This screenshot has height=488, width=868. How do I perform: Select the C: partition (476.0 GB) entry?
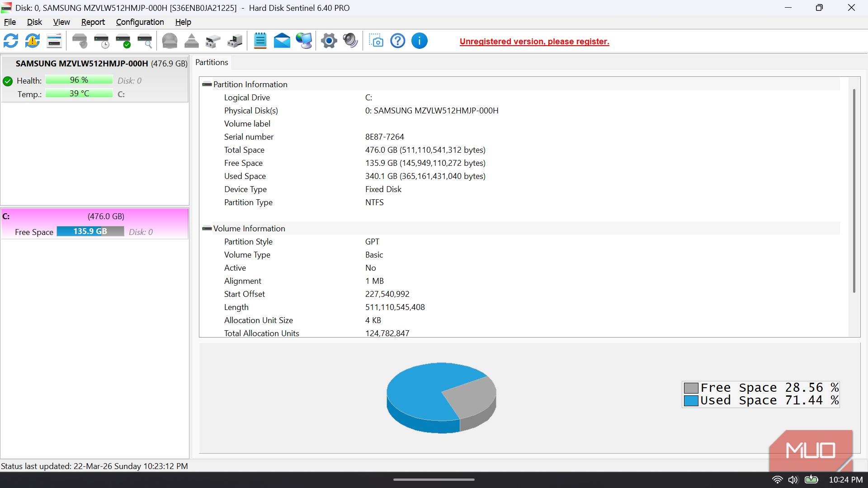coord(94,224)
